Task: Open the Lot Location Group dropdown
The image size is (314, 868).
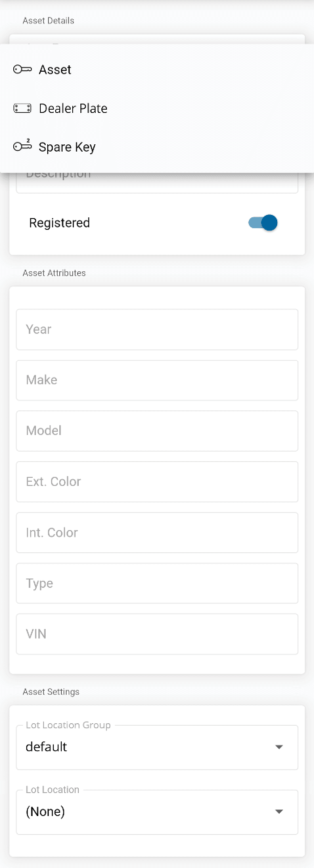Action: 157,747
